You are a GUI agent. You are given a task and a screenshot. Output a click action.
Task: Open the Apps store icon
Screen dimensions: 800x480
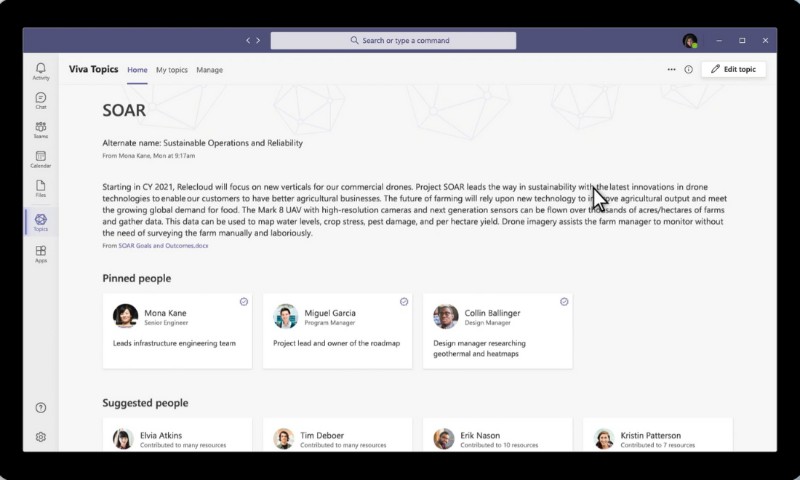(41, 254)
